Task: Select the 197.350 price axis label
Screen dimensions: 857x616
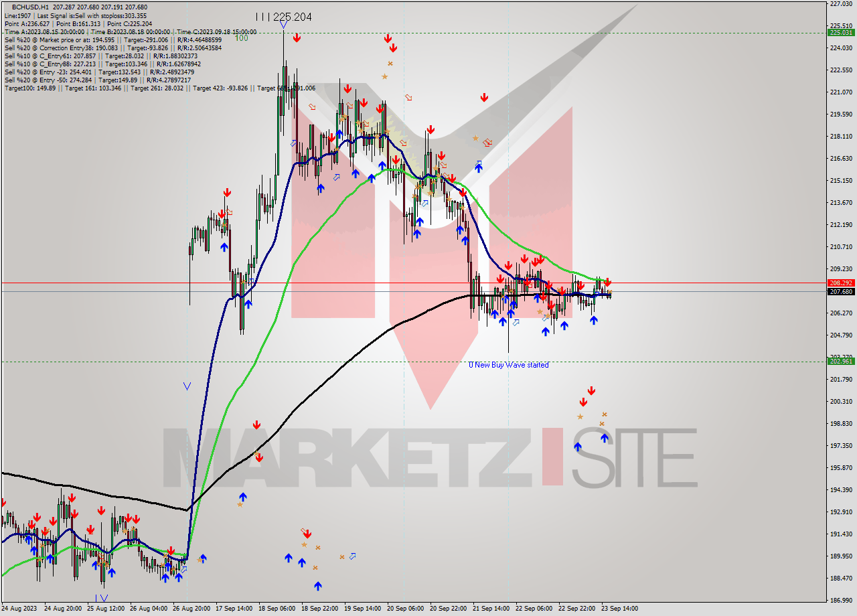Action: coord(841,446)
